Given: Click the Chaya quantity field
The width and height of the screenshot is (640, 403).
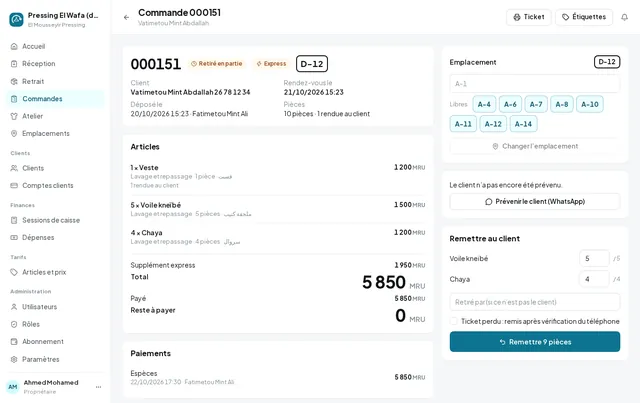Looking at the screenshot, I should 594,279.
